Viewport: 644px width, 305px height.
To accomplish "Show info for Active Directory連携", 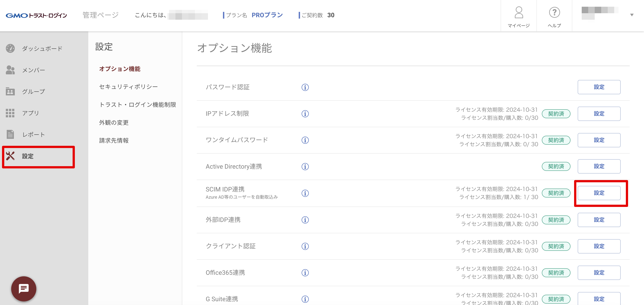I will pyautogui.click(x=305, y=167).
